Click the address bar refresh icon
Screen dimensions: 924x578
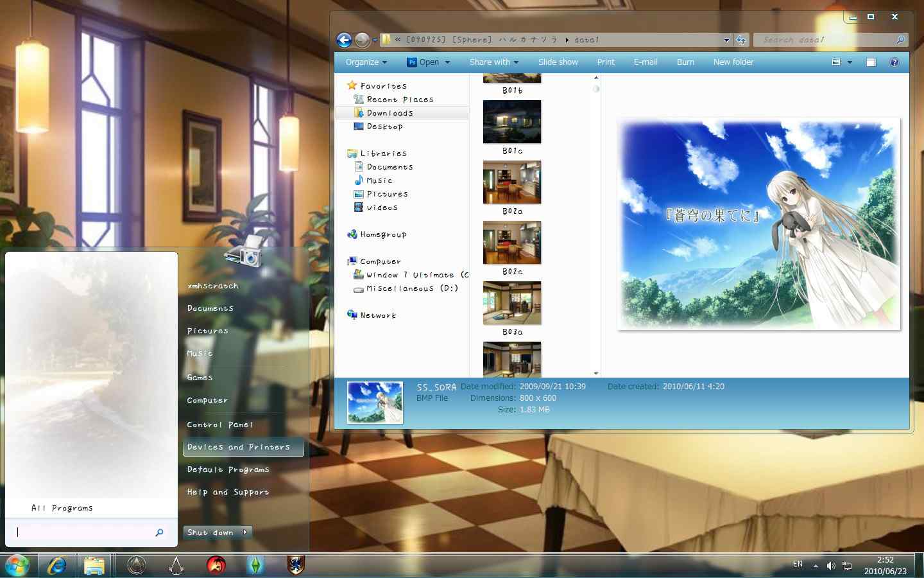click(x=741, y=40)
